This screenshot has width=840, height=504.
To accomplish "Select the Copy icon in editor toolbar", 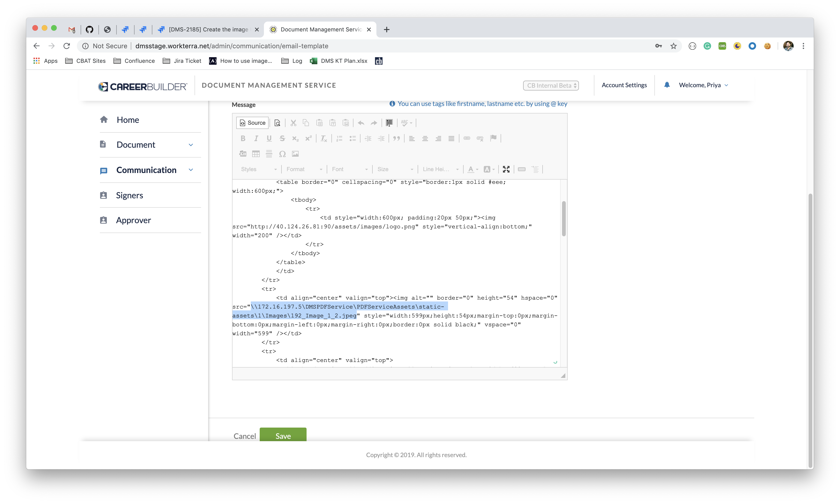I will pos(306,123).
